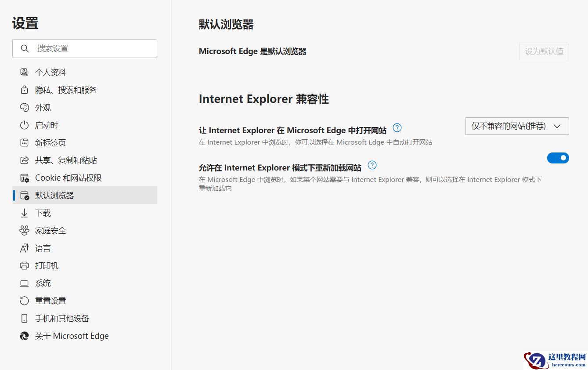The height and width of the screenshot is (370, 588).
Task: Click the help icon next to IE 模式重新加载设置
Action: [372, 165]
